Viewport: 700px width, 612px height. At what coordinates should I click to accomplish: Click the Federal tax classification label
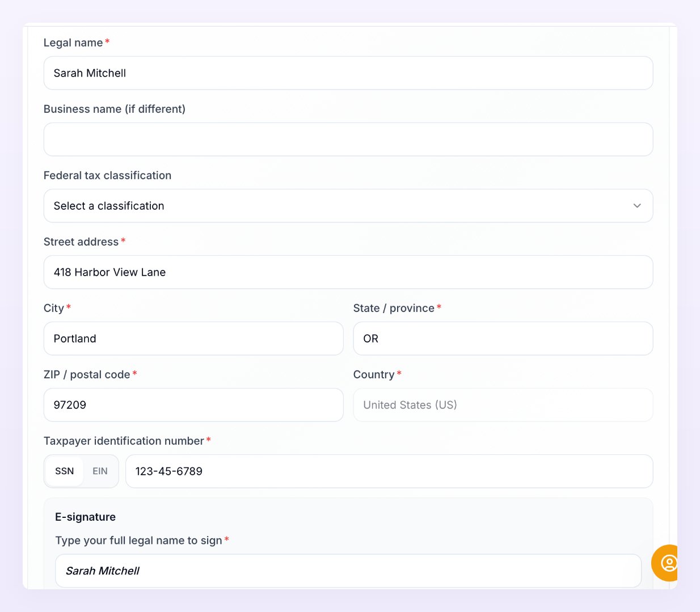107,175
